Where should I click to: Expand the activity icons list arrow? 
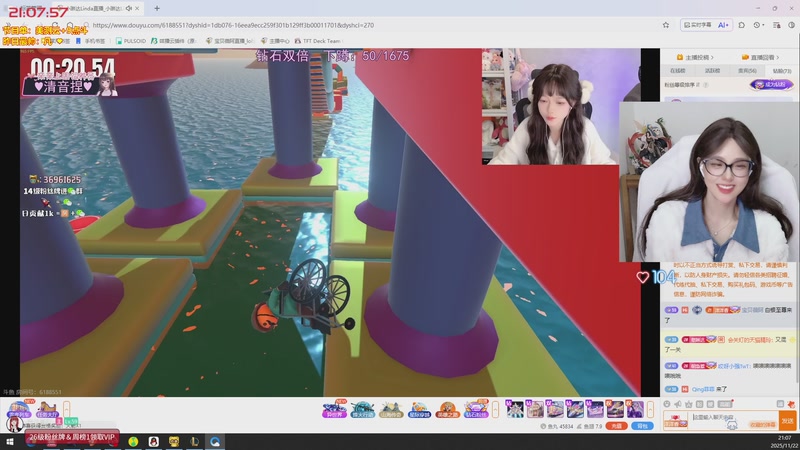(x=495, y=409)
